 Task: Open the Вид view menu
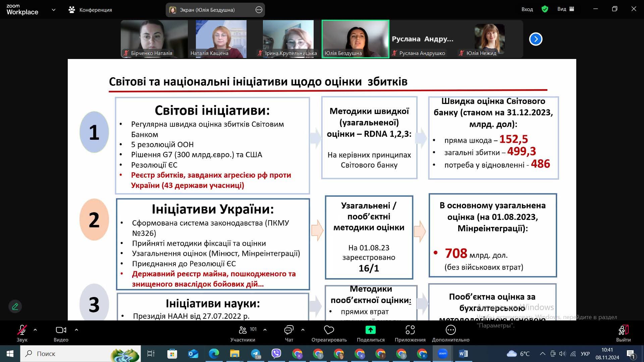(x=566, y=9)
